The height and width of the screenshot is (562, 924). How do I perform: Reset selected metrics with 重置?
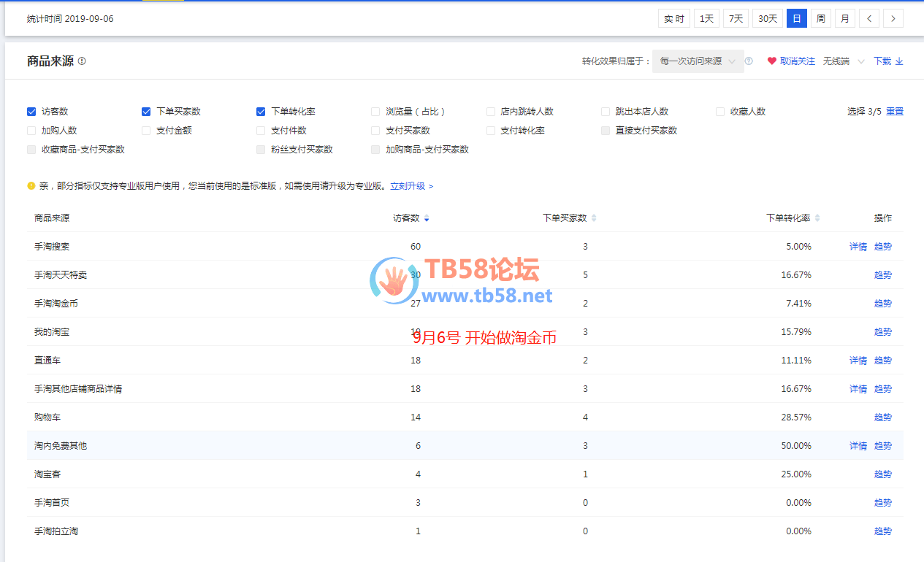coord(895,112)
